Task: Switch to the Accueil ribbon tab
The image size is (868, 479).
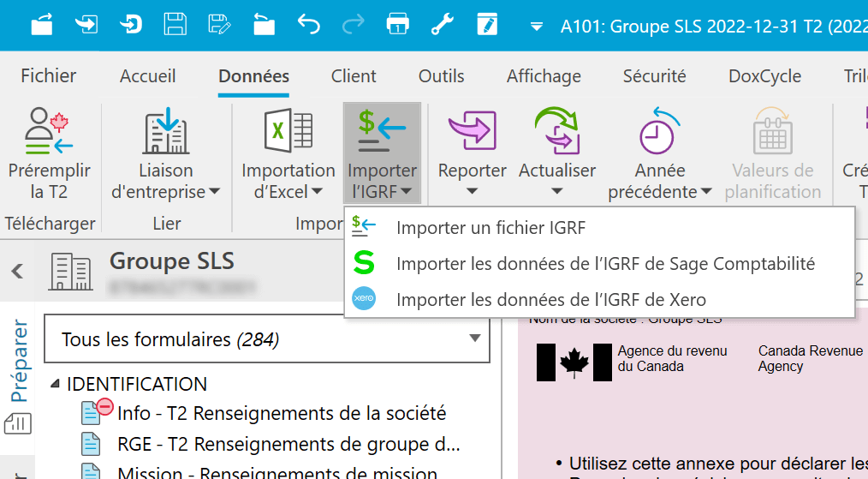Action: [147, 76]
